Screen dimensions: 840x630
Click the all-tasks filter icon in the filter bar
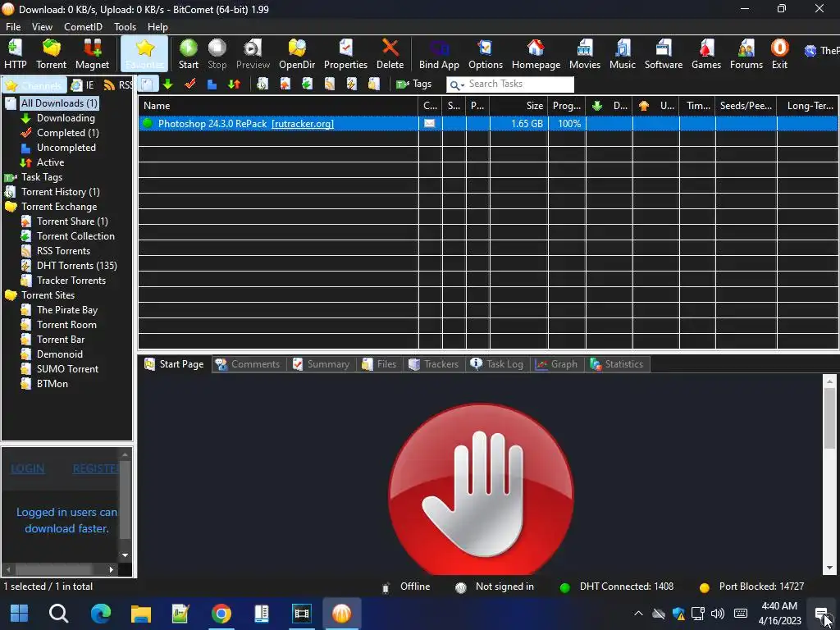pos(148,84)
